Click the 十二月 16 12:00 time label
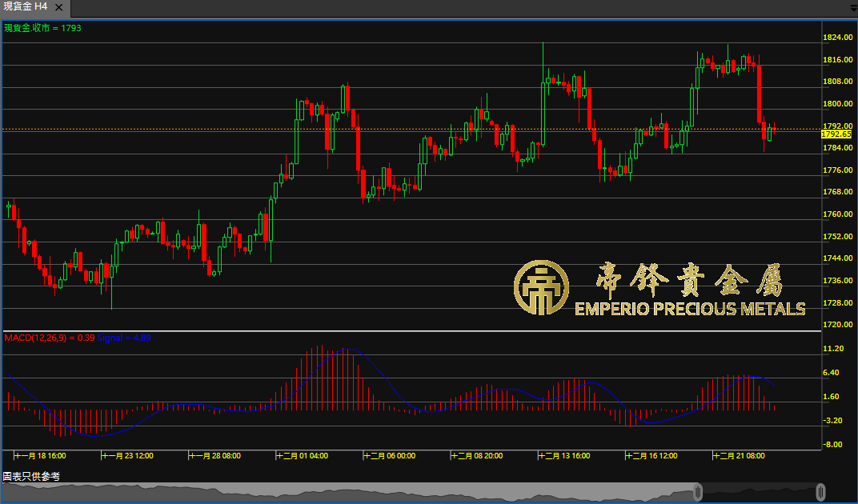 pyautogui.click(x=652, y=456)
